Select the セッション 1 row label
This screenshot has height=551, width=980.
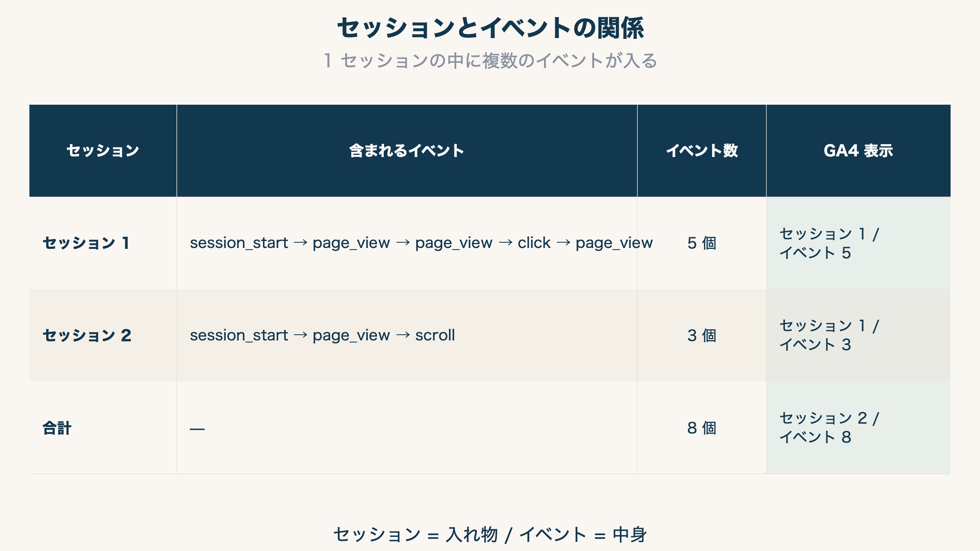tap(86, 243)
